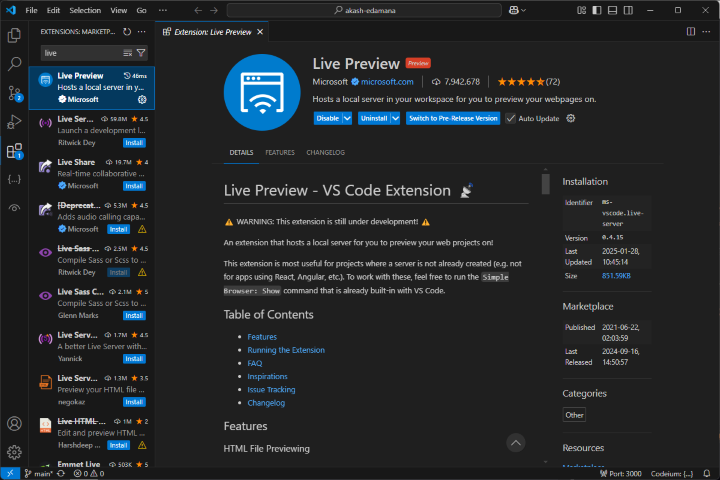Open the Search view in activity bar
The image size is (720, 480).
pyautogui.click(x=14, y=64)
